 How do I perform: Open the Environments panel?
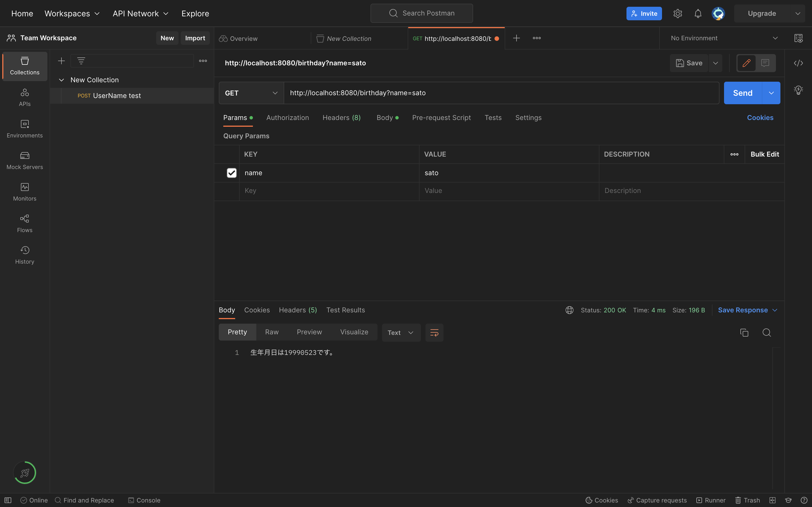tap(24, 128)
